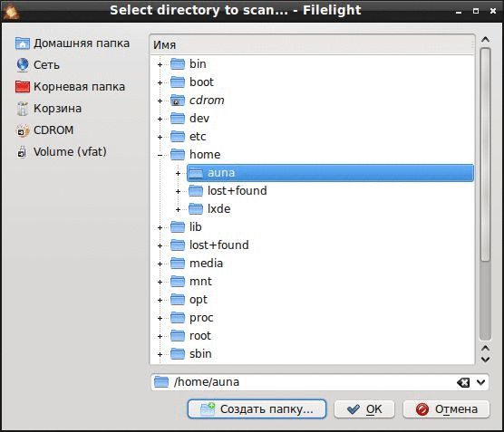
Task: Click the media folder icon
Action: [x=178, y=264]
